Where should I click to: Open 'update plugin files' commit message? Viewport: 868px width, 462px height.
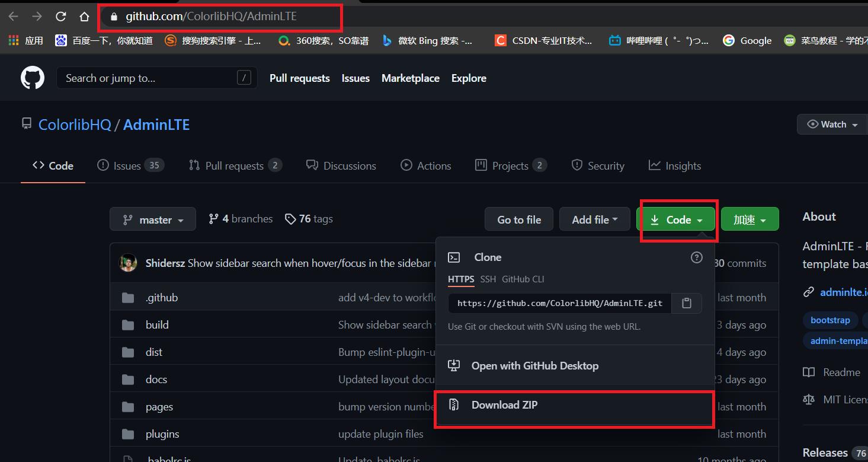(381, 434)
